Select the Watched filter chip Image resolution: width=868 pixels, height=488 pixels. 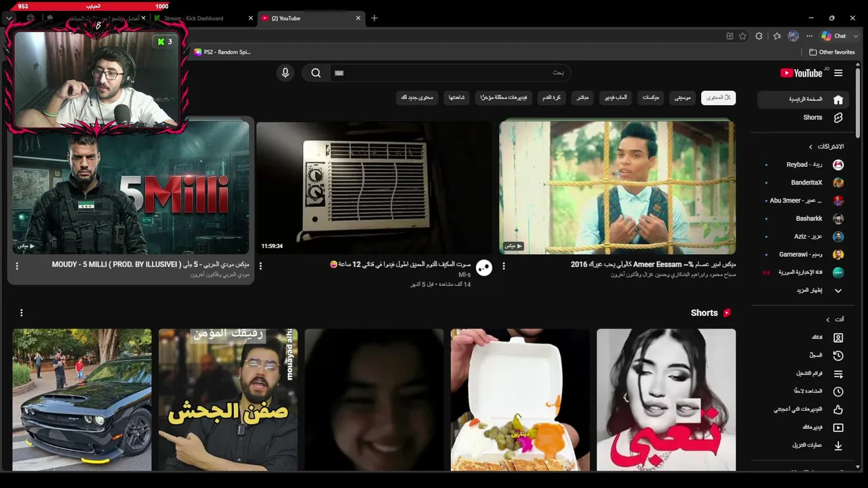pyautogui.click(x=456, y=98)
